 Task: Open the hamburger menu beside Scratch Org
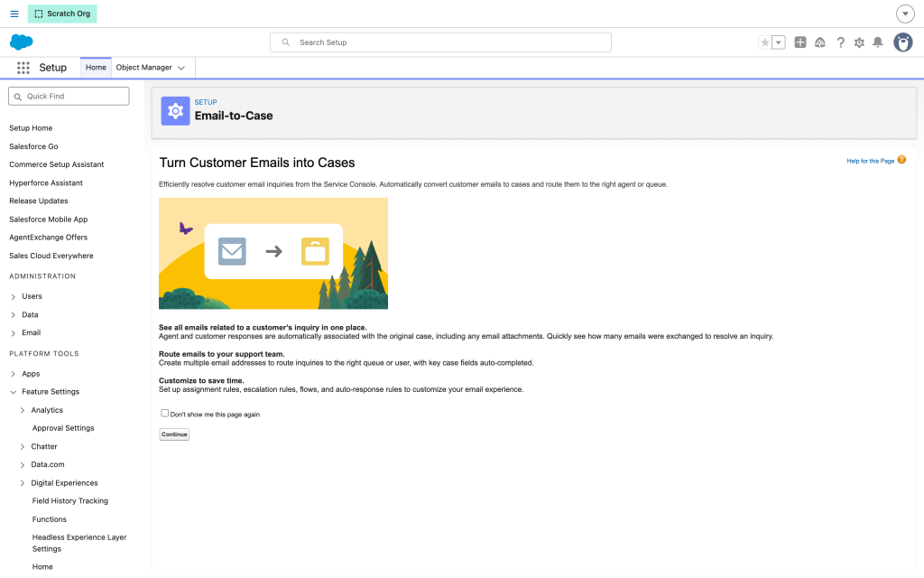point(14,14)
